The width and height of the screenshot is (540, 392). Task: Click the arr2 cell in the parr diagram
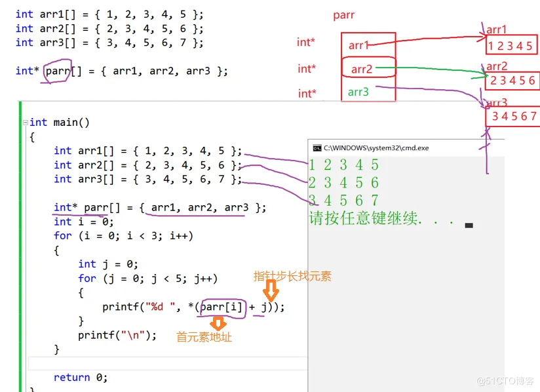pyautogui.click(x=368, y=67)
